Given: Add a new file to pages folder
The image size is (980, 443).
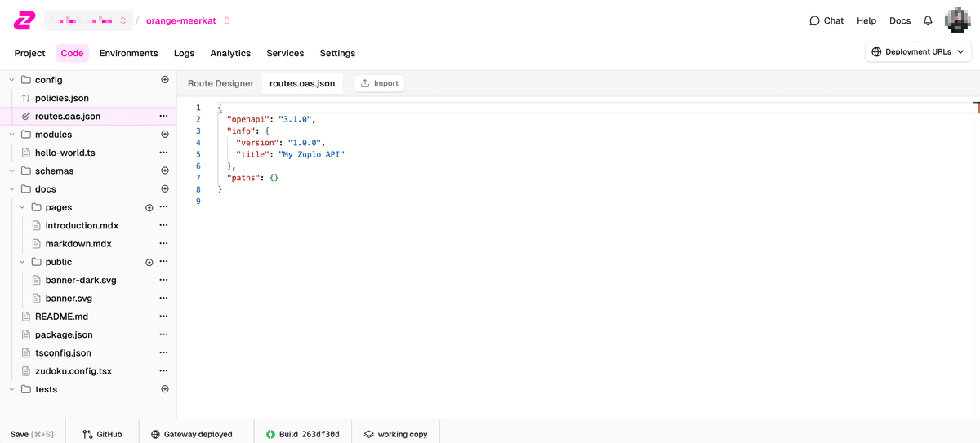Looking at the screenshot, I should (149, 207).
